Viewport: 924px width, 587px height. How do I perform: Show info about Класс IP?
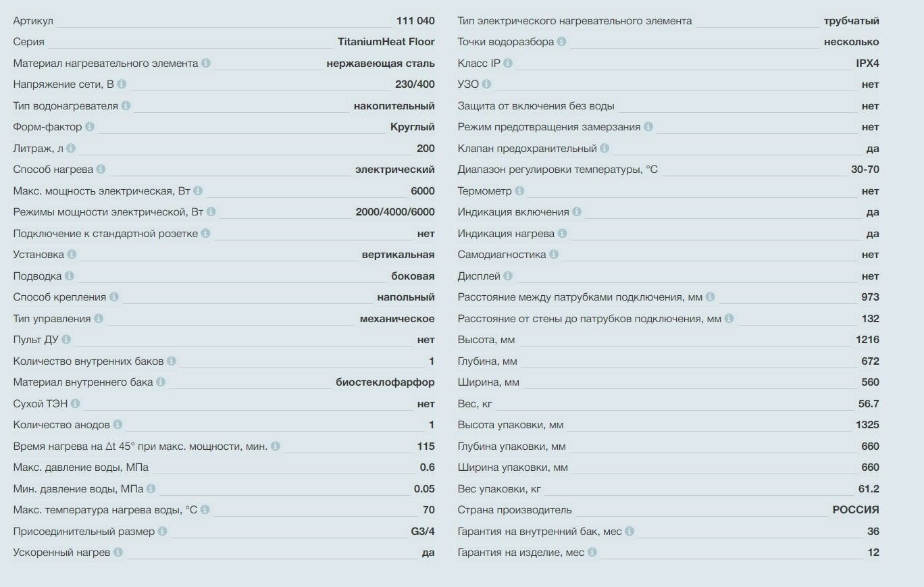click(x=508, y=63)
